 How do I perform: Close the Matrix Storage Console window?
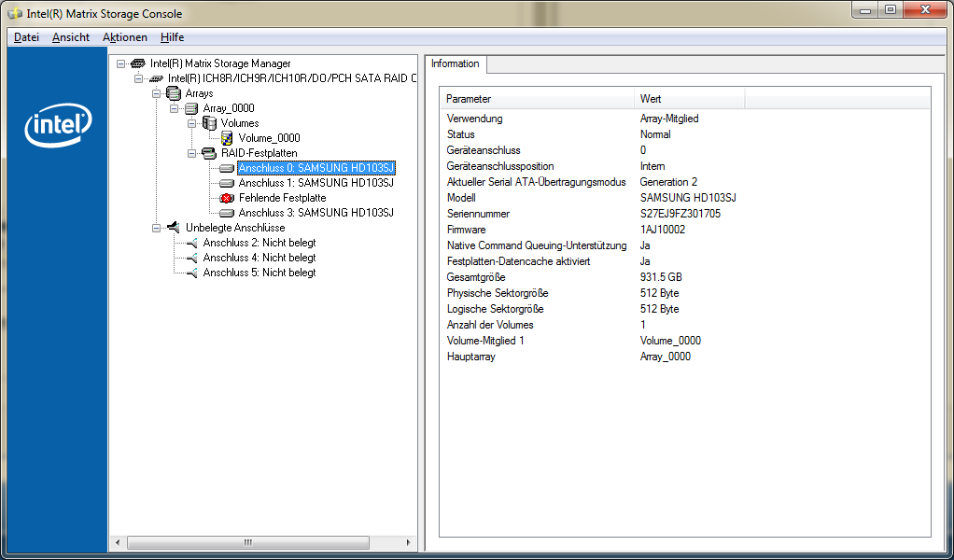[923, 11]
